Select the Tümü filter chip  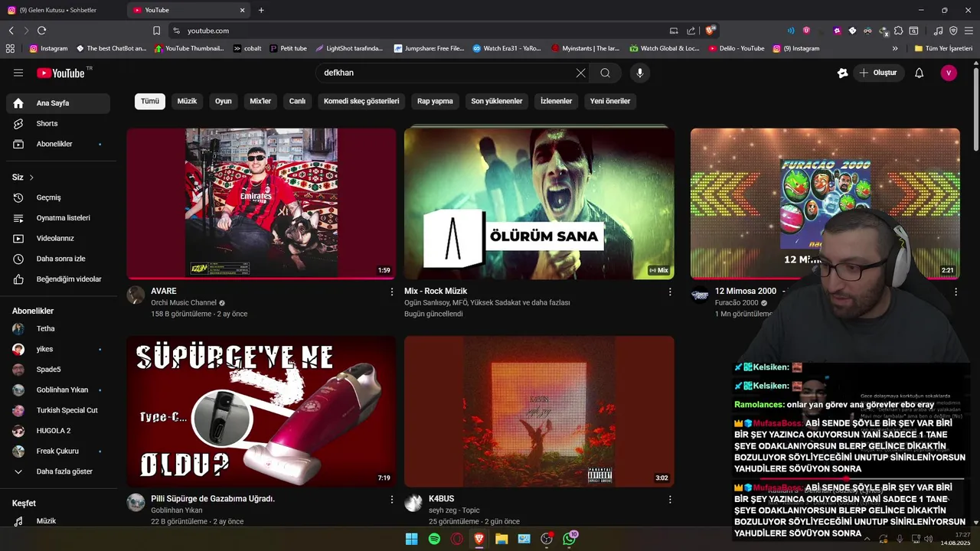tap(150, 101)
